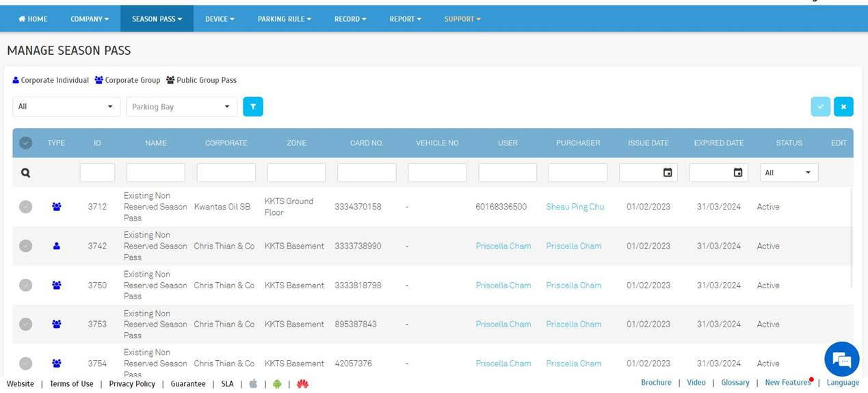Click the light blue checkmark confirm button
868x393 pixels.
(821, 107)
